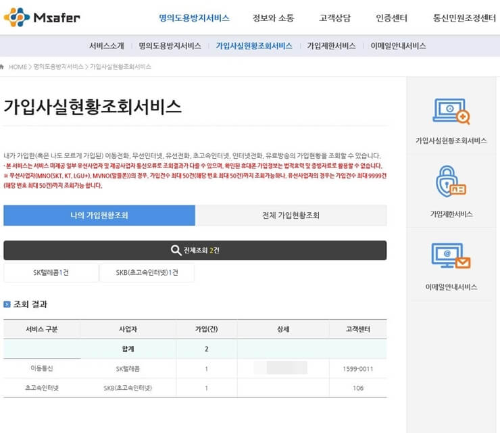Click the 전체조회 2건 dark button

tap(195, 250)
